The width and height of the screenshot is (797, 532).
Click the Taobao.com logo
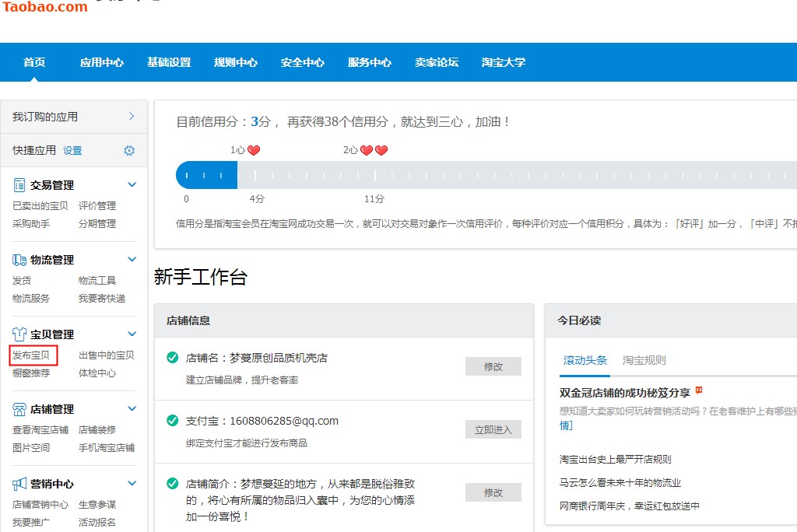(44, 6)
